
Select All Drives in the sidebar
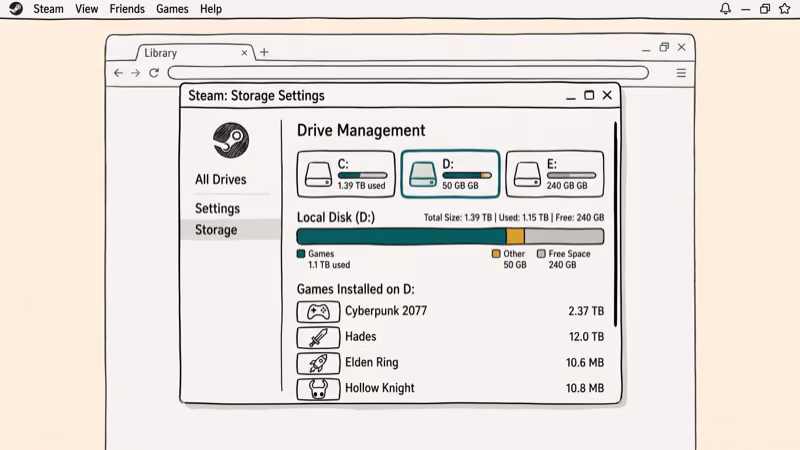[220, 179]
